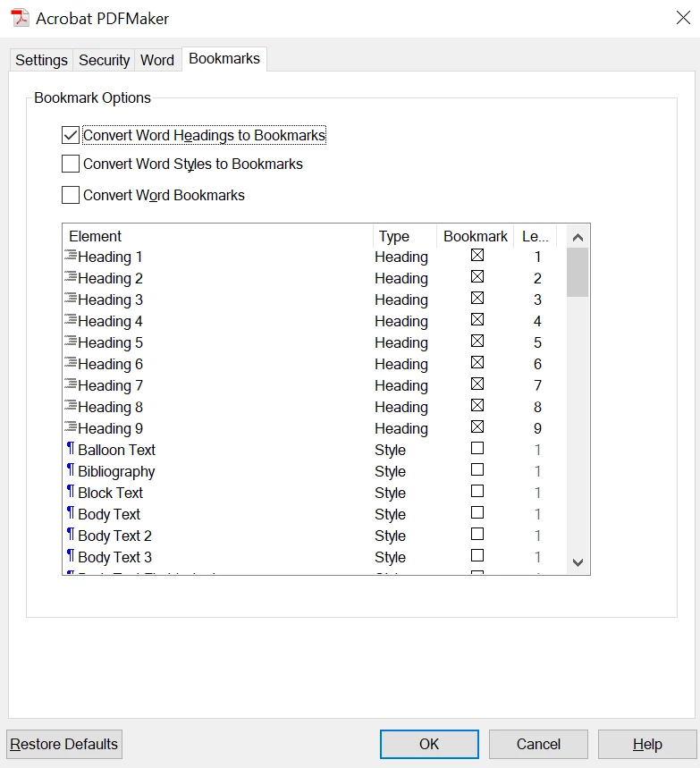700x768 pixels.
Task: Click the heading icon beside Heading 3
Action: pyautogui.click(x=71, y=299)
